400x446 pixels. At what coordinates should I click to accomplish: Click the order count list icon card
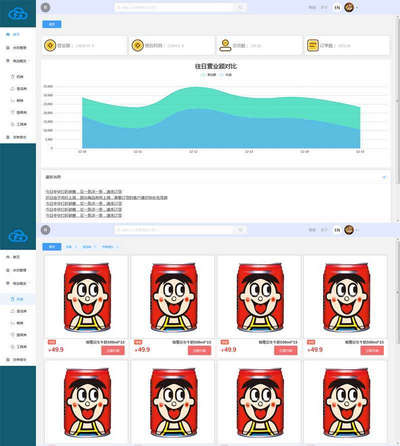[313, 45]
